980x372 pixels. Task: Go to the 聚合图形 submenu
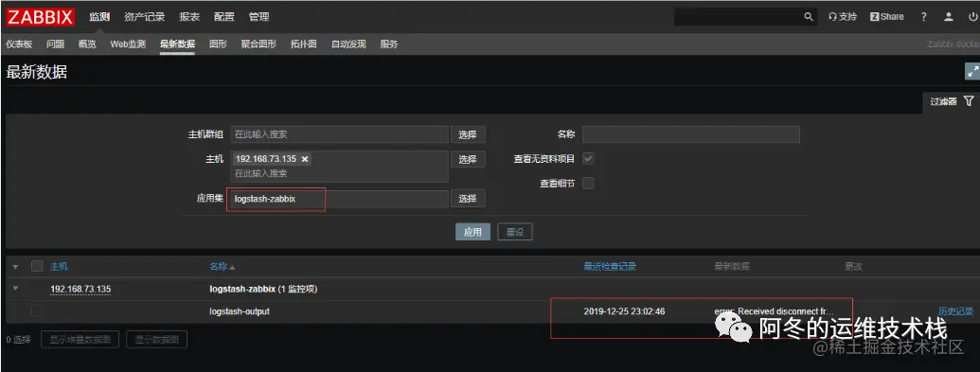tap(258, 44)
